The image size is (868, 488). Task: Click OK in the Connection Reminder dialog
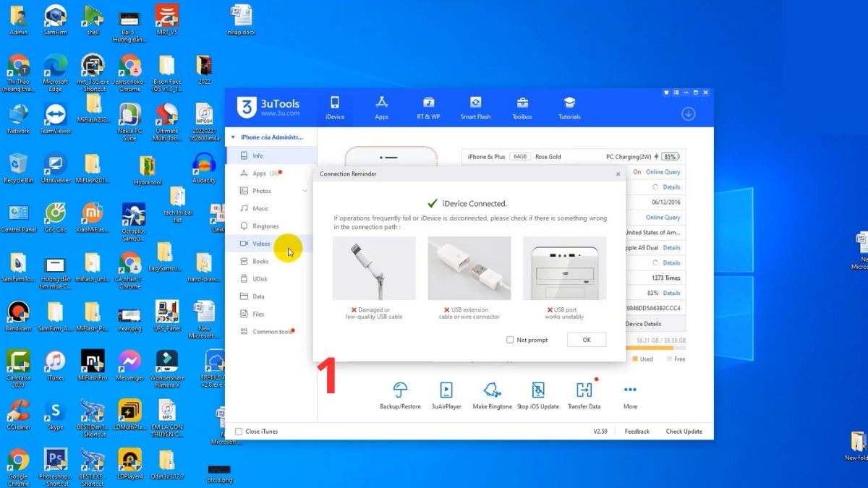587,340
